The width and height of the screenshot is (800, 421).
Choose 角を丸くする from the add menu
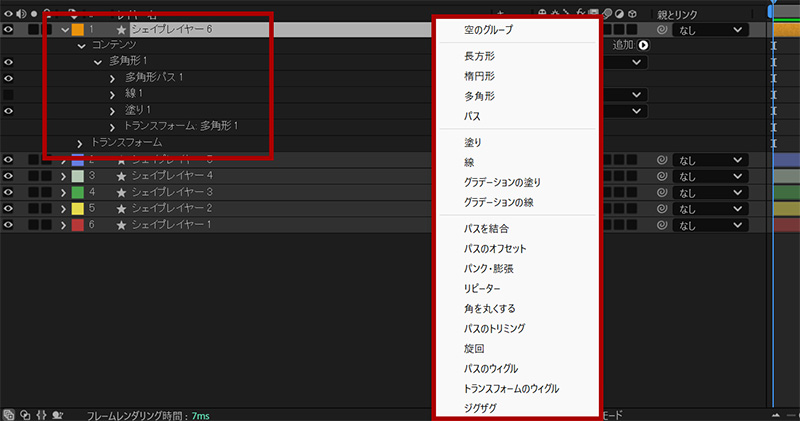coord(490,309)
